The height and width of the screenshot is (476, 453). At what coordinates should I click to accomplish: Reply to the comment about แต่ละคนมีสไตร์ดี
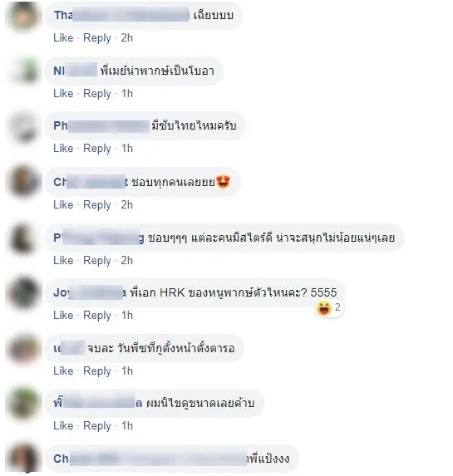[x=97, y=261]
